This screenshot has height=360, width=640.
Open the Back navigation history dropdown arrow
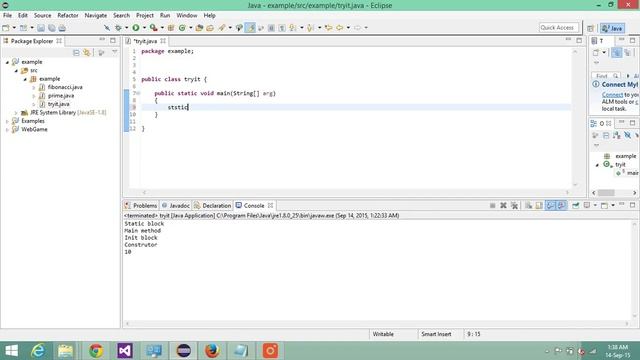tap(348, 28)
